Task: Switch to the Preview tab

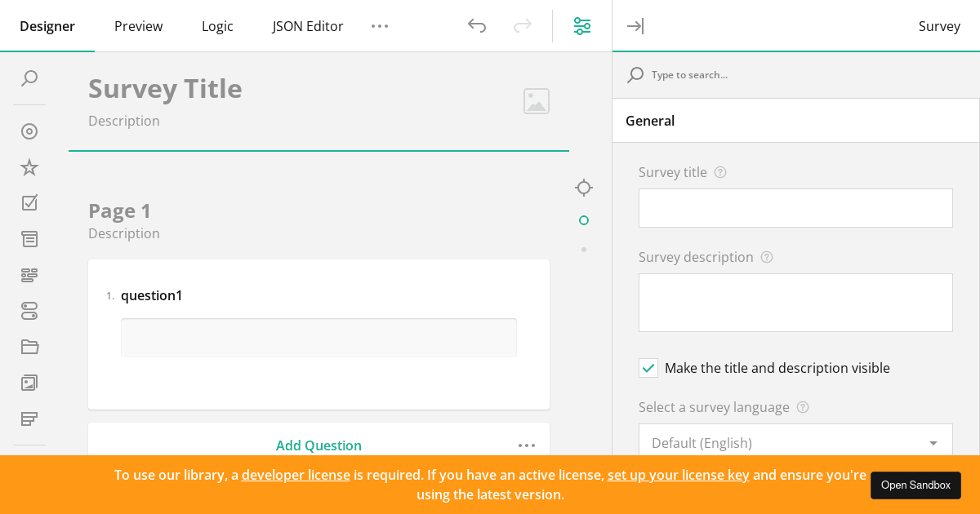Action: coord(138,26)
